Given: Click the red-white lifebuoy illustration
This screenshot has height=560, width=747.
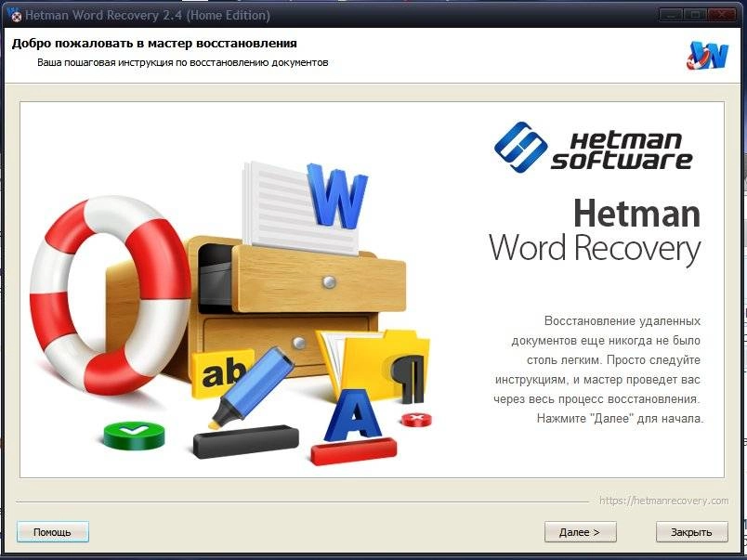Looking at the screenshot, I should [111, 294].
